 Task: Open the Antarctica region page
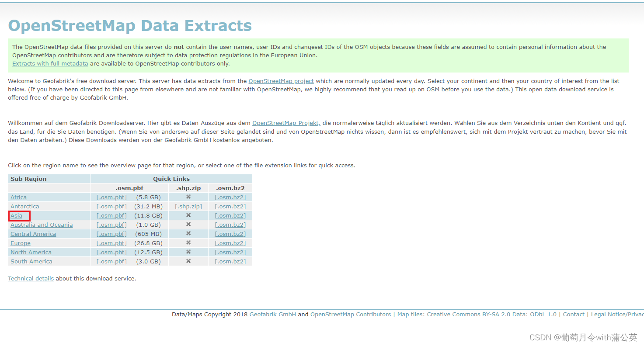[25, 207]
